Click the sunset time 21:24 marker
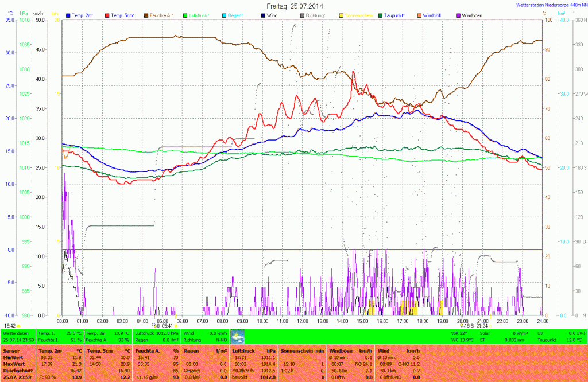 482,326
